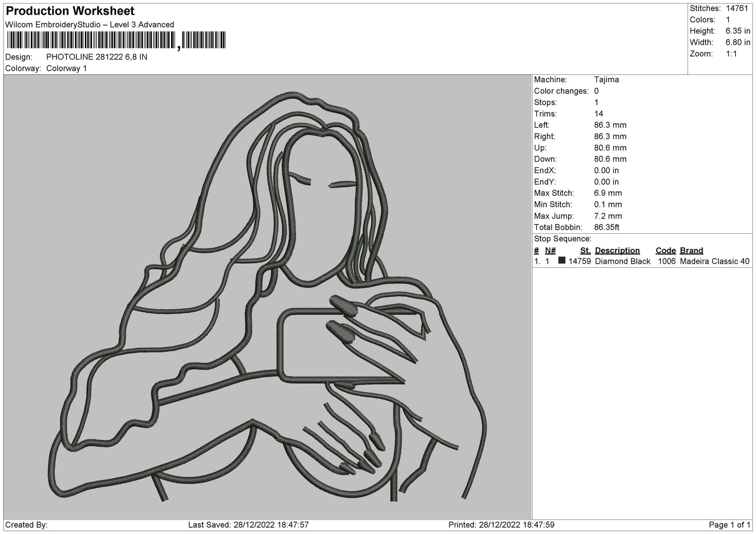Click the design barcode
Viewport: 756px width, 534px height.
click(116, 40)
